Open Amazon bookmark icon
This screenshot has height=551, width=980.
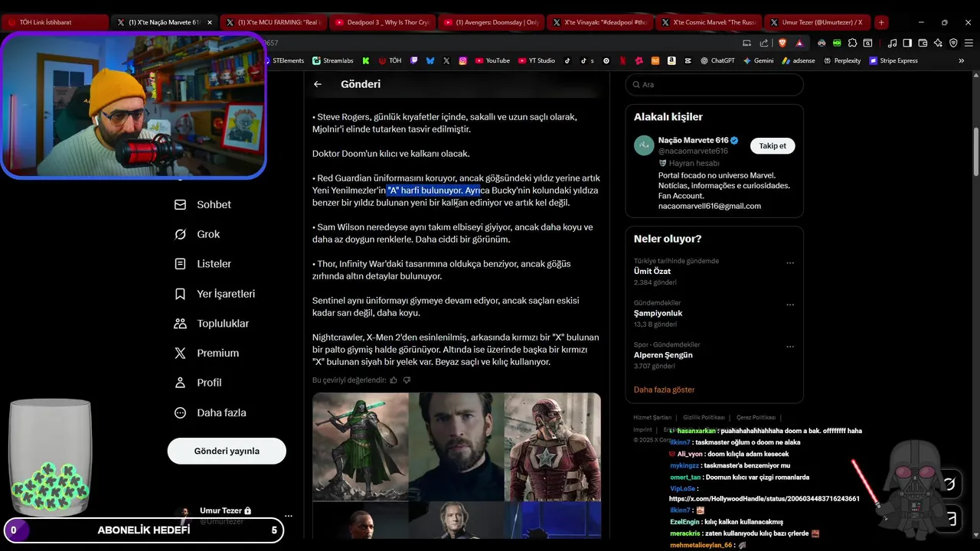(x=671, y=60)
